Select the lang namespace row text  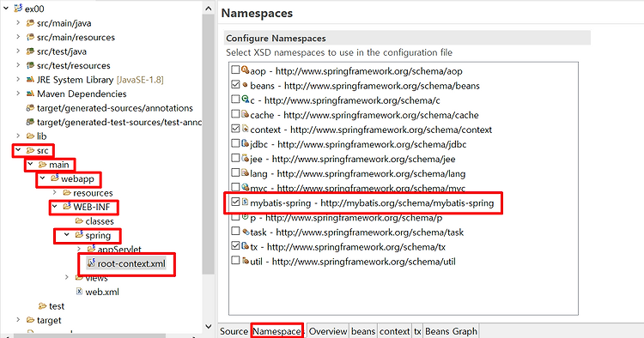(358, 173)
